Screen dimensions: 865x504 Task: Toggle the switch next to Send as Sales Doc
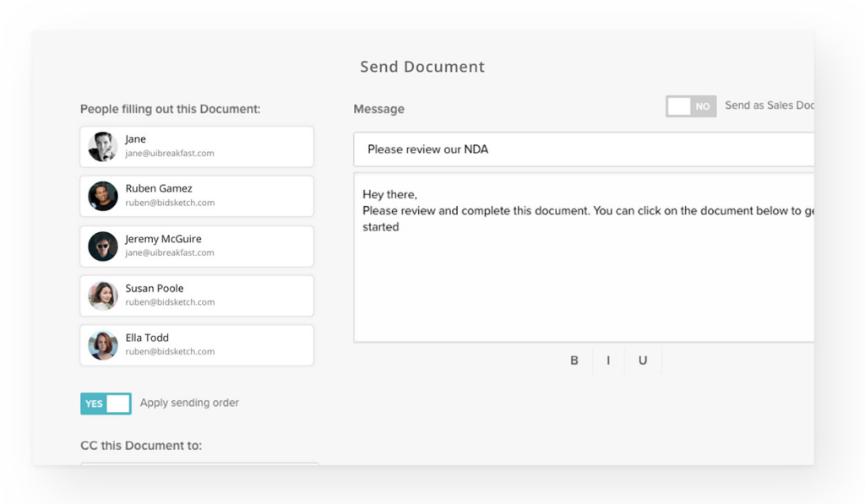pyautogui.click(x=691, y=106)
